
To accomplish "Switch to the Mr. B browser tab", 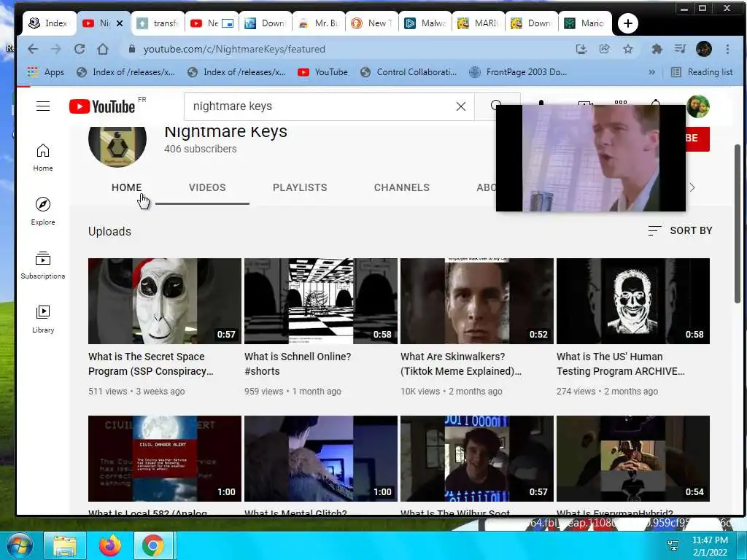I will point(318,23).
